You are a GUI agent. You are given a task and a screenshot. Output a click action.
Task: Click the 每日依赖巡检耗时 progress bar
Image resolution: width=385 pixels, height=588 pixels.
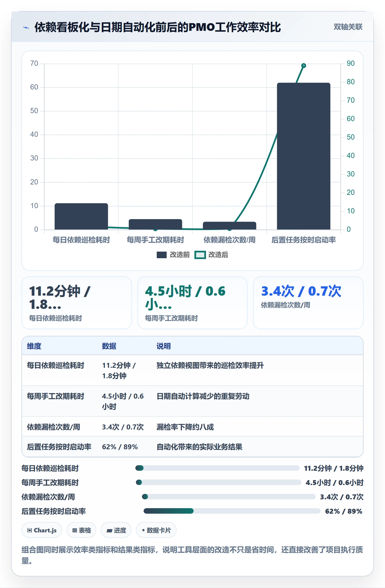pyautogui.click(x=217, y=468)
